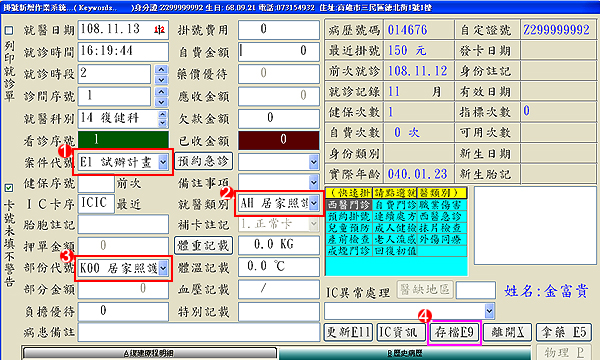Click the 更新F11 button

coord(348,332)
